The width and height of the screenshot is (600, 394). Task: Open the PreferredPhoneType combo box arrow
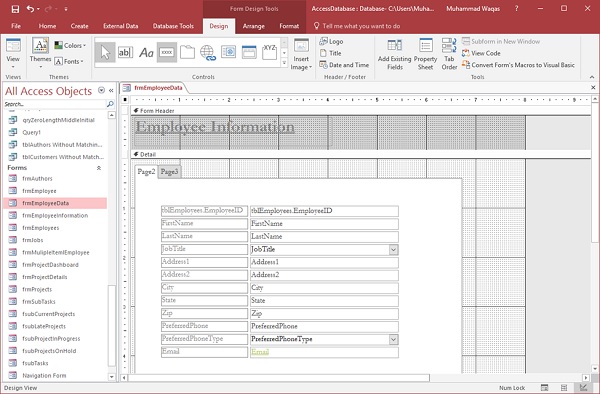tap(393, 339)
